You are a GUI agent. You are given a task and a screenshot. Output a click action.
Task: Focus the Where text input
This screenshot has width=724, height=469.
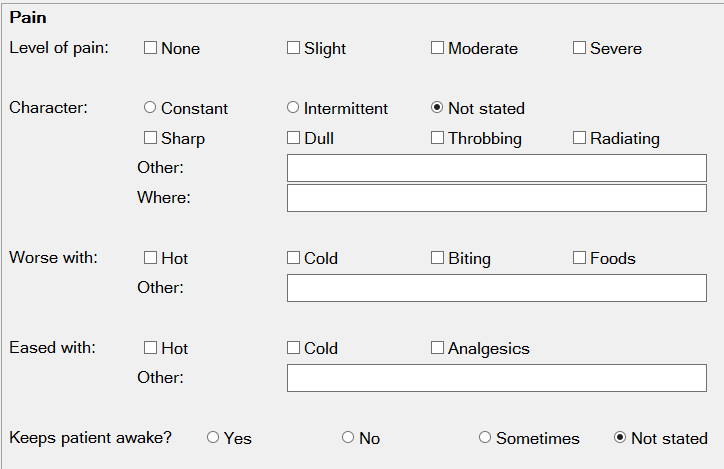(x=496, y=198)
